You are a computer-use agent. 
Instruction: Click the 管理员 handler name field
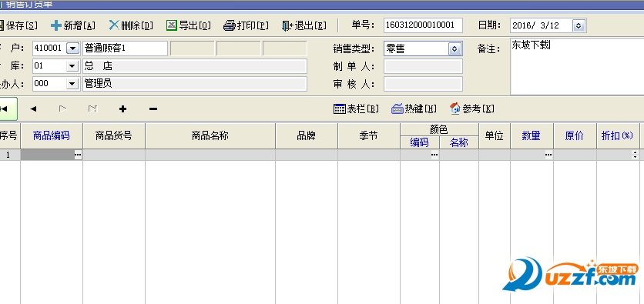pyautogui.click(x=195, y=84)
